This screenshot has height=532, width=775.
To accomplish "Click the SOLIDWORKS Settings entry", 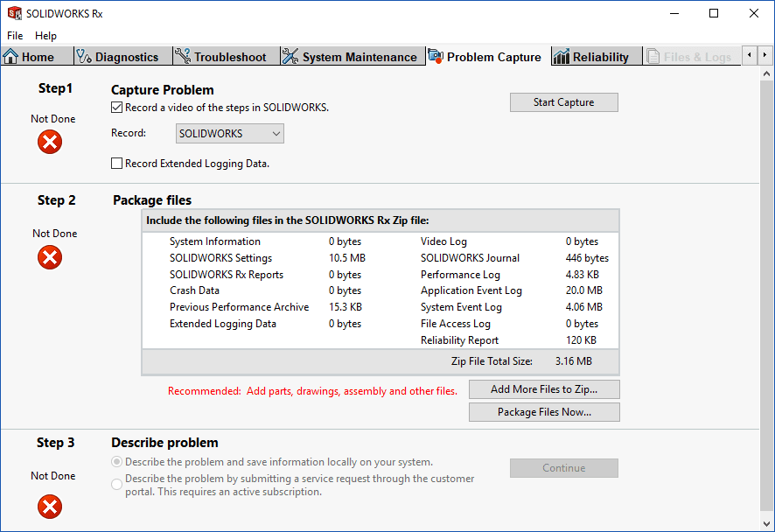I will (x=221, y=258).
